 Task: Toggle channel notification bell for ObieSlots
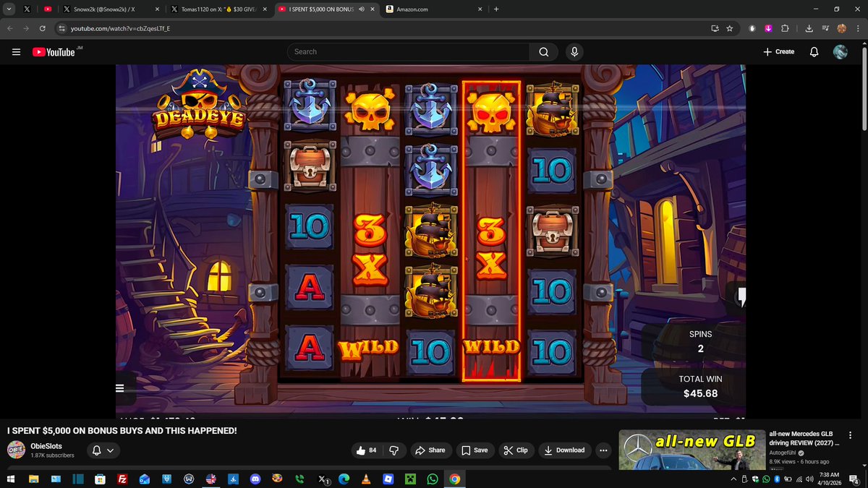102,450
